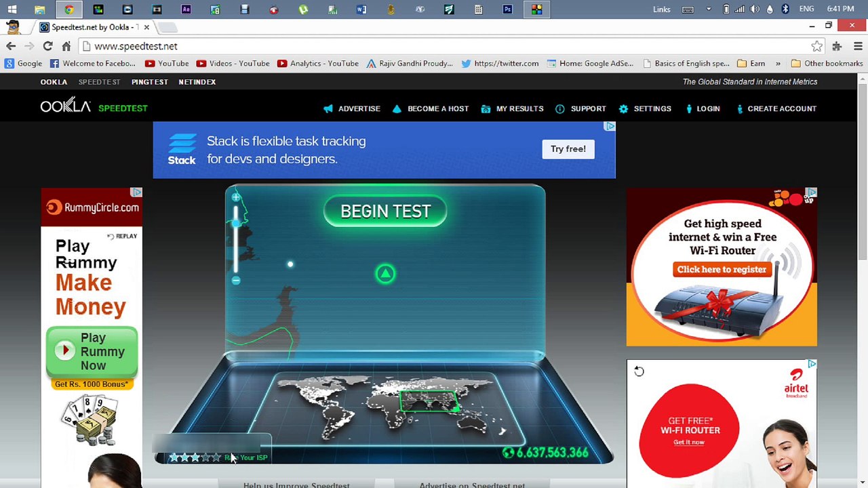
Task: Open the Other bookmarks folder
Action: pos(827,63)
